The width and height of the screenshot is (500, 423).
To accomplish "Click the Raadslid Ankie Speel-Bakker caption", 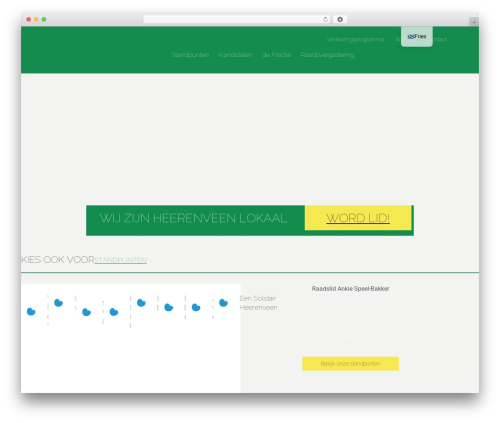I will click(x=350, y=289).
